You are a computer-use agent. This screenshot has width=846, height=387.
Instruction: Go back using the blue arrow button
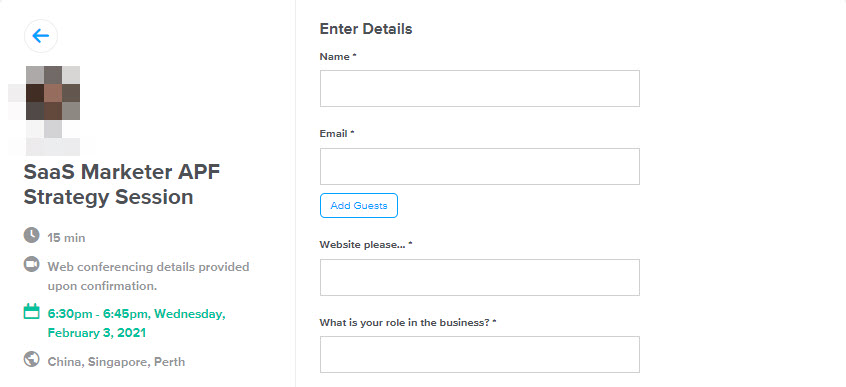pos(40,36)
